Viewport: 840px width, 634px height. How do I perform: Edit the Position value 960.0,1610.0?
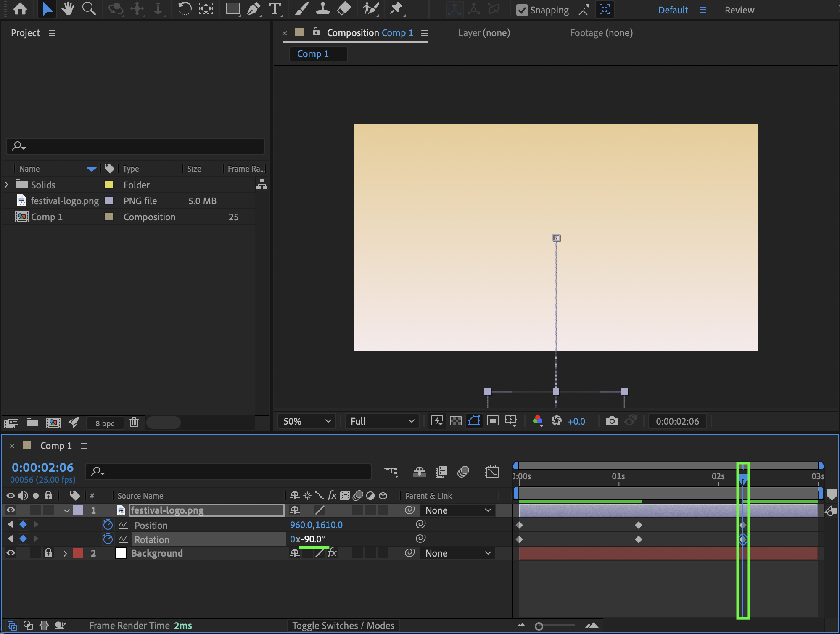pos(316,525)
